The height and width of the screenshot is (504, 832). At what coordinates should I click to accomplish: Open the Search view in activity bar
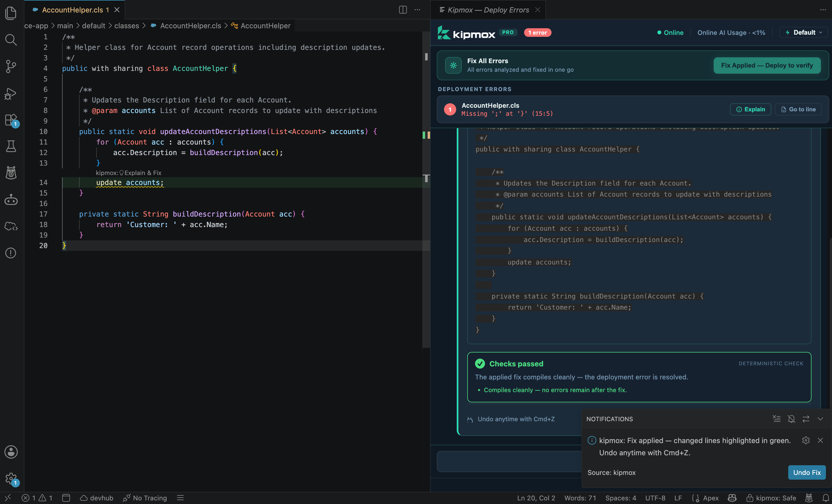[x=11, y=40]
